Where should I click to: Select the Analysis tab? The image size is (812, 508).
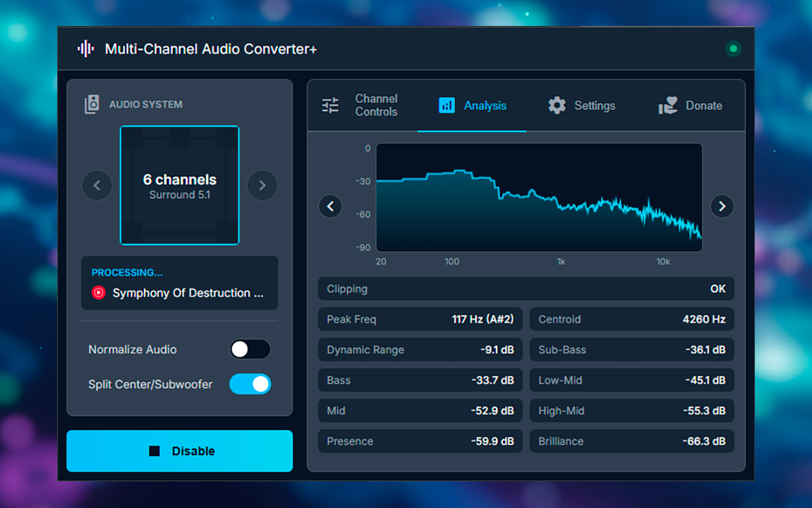pyautogui.click(x=472, y=105)
